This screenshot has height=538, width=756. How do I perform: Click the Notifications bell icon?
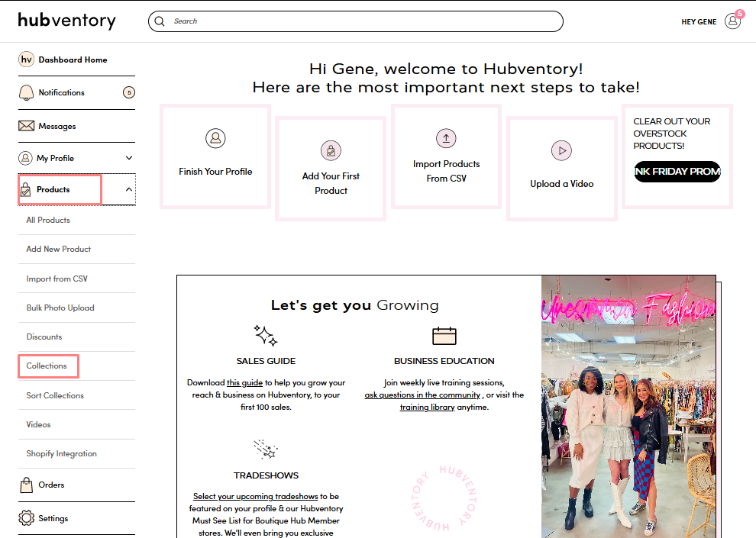click(26, 92)
